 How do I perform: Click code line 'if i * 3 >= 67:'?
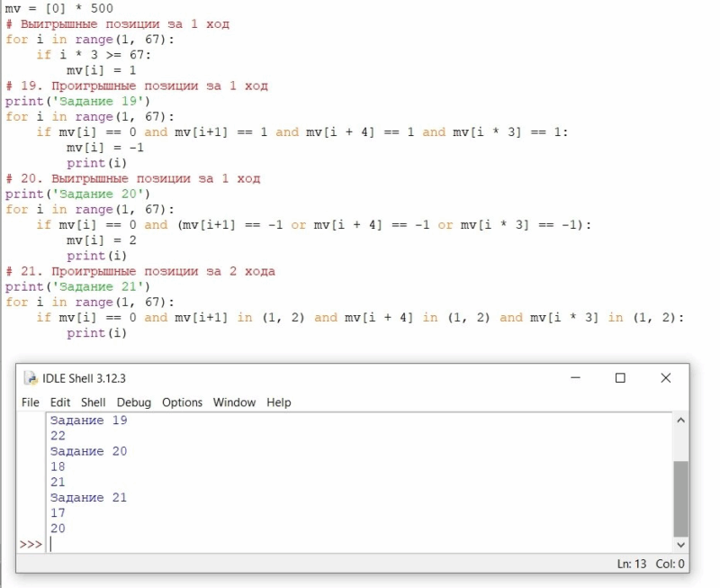94,55
